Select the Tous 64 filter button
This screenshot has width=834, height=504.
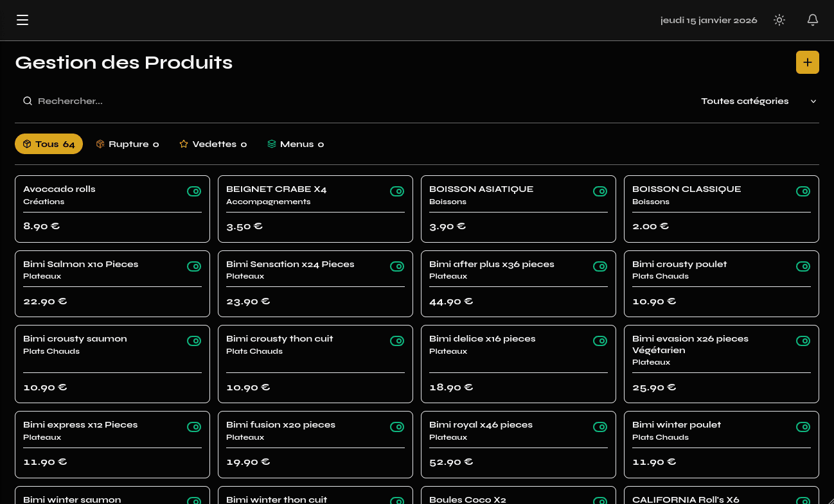coord(48,144)
